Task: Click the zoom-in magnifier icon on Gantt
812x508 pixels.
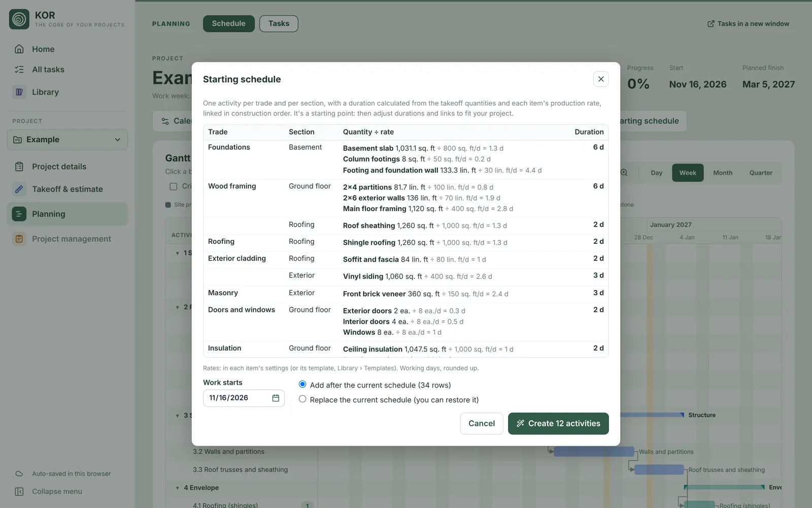Action: (x=624, y=173)
